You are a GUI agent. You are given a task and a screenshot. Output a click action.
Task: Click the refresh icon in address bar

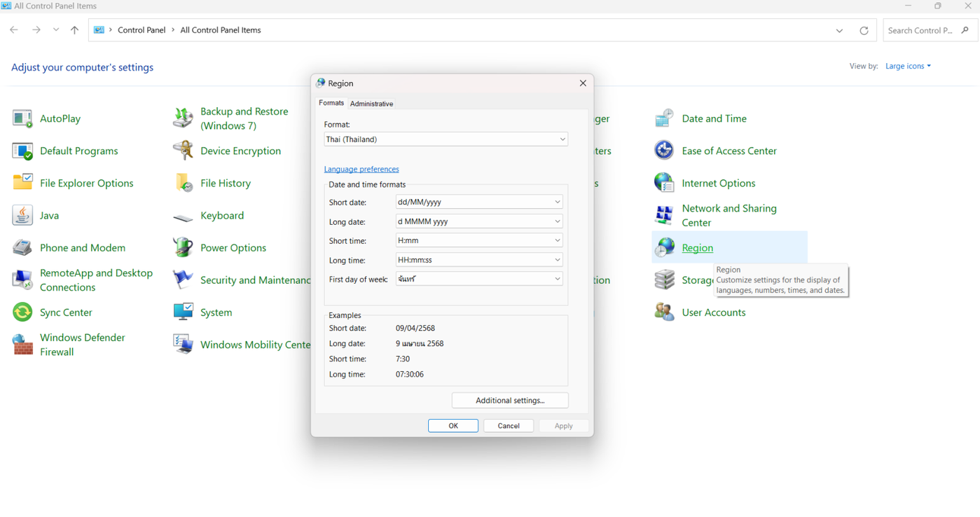[864, 30]
